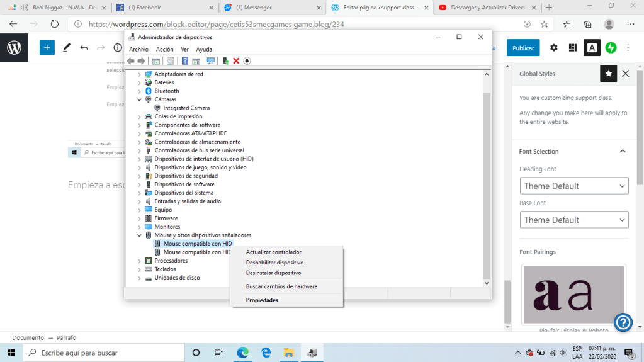Choose Actualizar controlador from the context menu
Image resolution: width=644 pixels, height=362 pixels.
click(273, 252)
